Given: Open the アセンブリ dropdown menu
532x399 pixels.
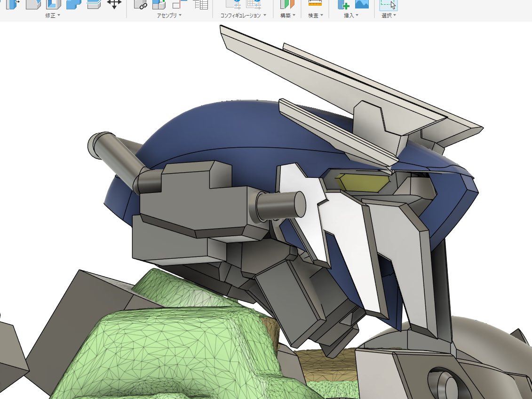Looking at the screenshot, I should tap(169, 15).
